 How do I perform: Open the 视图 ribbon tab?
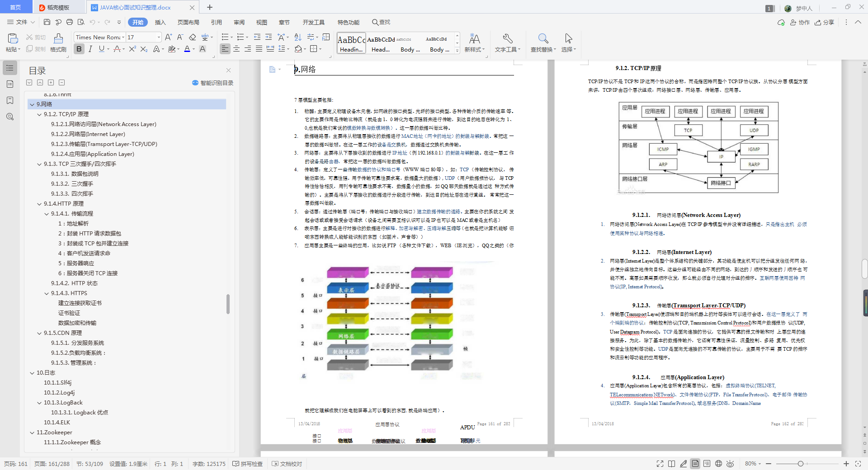262,22
